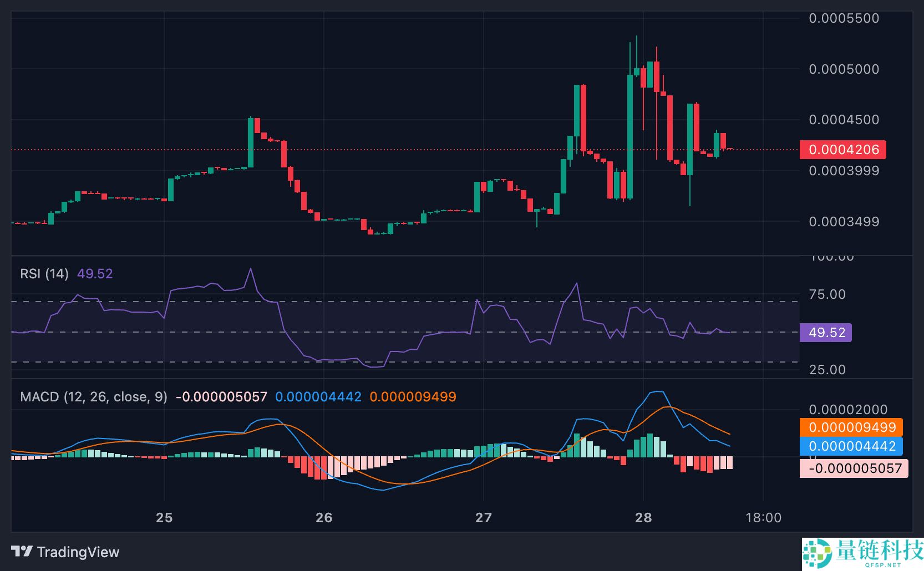Click the green square in the watermark icon
924x571 pixels.
tap(814, 549)
